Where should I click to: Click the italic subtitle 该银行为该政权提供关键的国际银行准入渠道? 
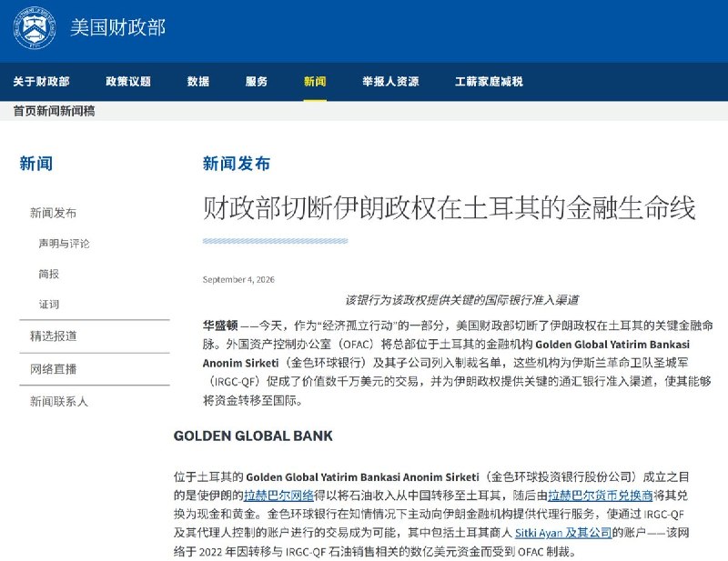click(462, 300)
